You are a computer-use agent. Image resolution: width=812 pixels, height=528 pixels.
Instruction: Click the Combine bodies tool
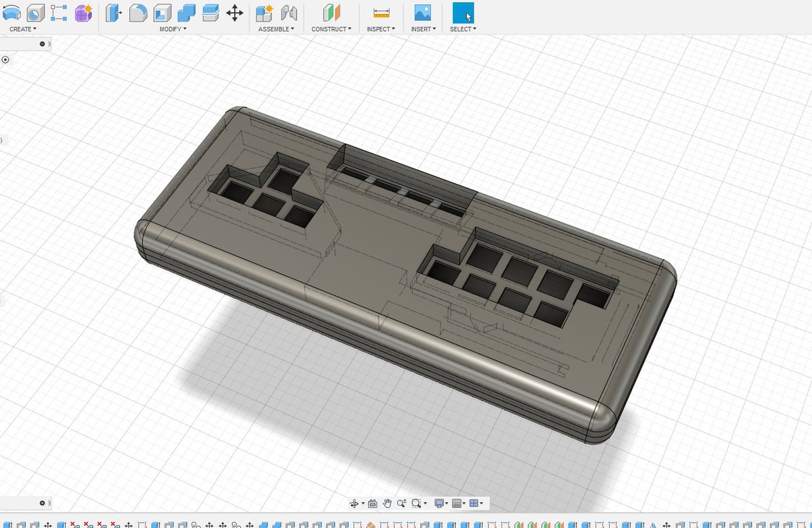[186, 12]
